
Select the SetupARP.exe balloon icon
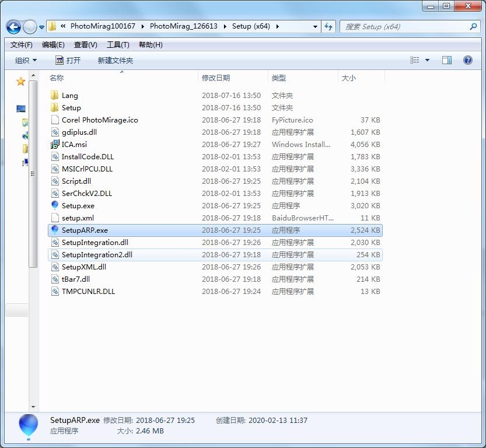55,230
